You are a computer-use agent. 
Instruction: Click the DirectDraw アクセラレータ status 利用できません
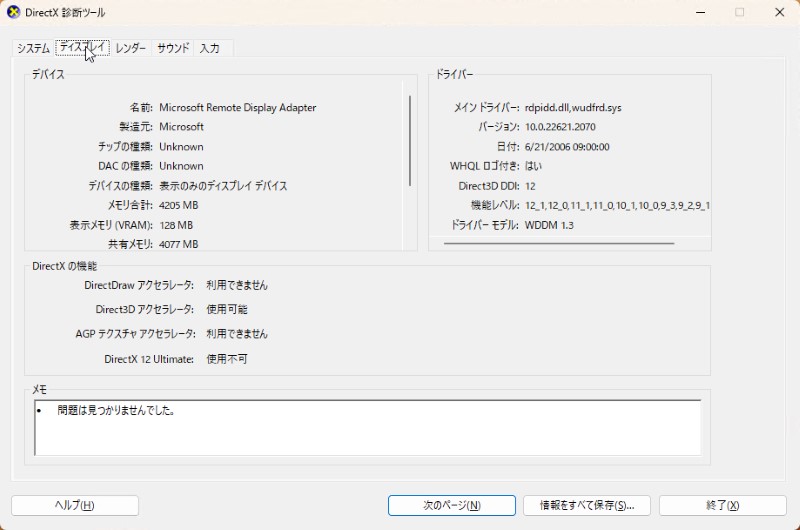(x=237, y=285)
